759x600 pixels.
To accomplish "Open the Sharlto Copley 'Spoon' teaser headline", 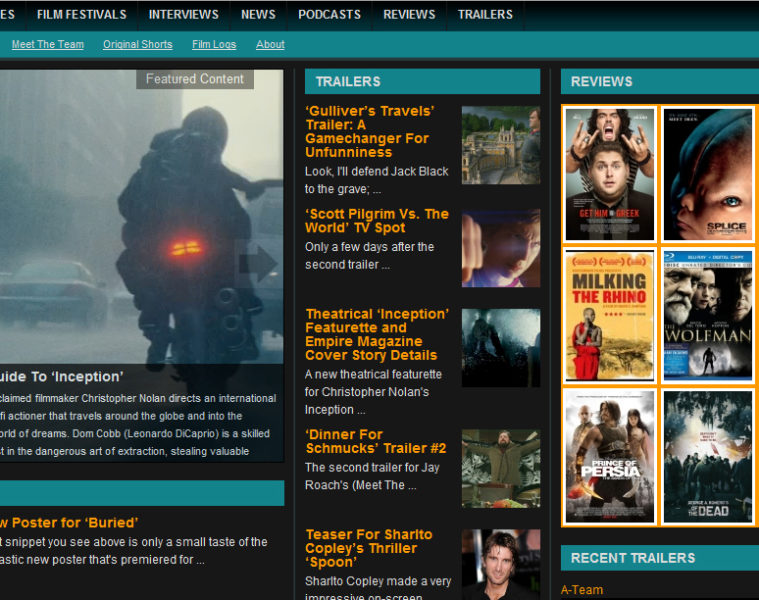I will point(368,548).
